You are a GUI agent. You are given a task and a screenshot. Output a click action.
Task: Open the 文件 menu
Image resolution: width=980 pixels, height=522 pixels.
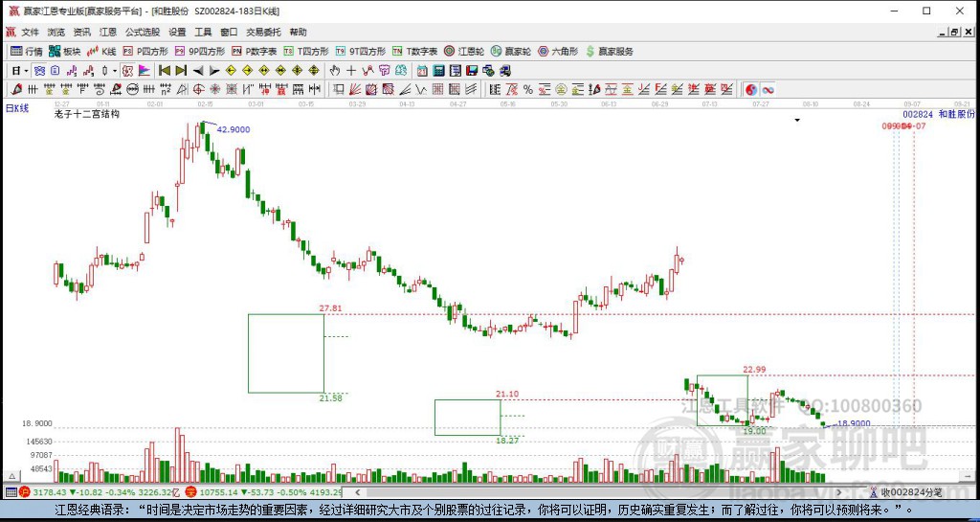[30, 32]
